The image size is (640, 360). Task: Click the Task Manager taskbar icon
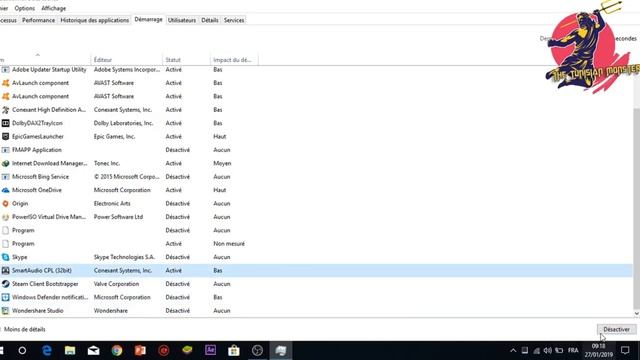tap(281, 351)
